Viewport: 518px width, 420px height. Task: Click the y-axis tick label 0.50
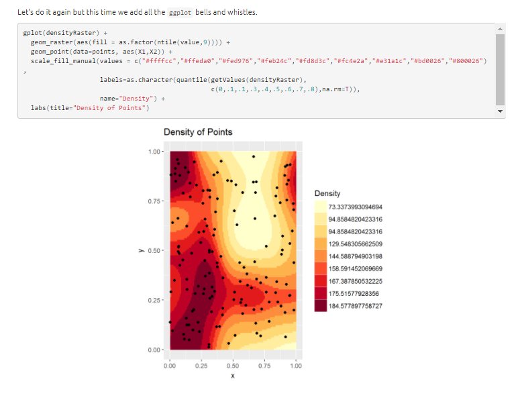coord(154,251)
